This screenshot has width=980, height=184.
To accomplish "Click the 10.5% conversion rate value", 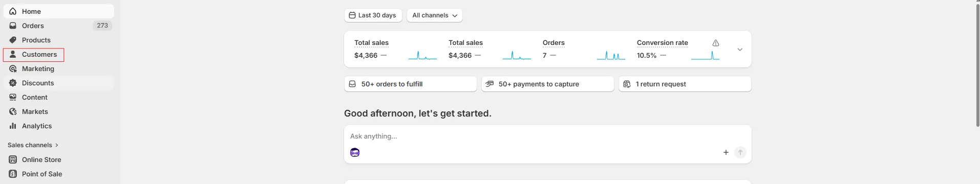I will 647,55.
